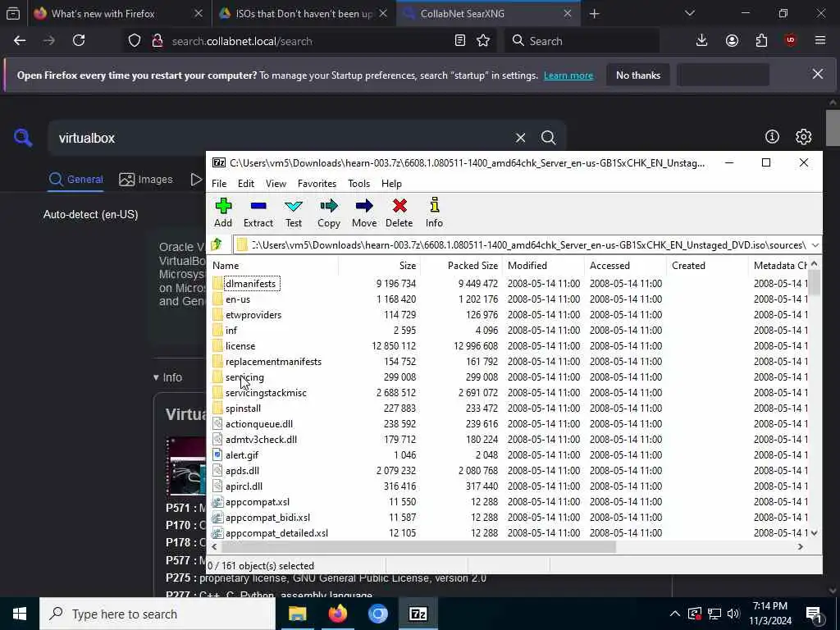
Task: Select the appcompat_bidi.xsl file
Action: 267,518
